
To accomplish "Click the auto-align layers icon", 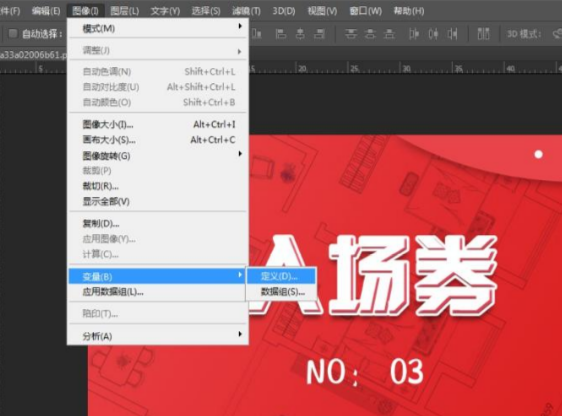I will [x=483, y=34].
